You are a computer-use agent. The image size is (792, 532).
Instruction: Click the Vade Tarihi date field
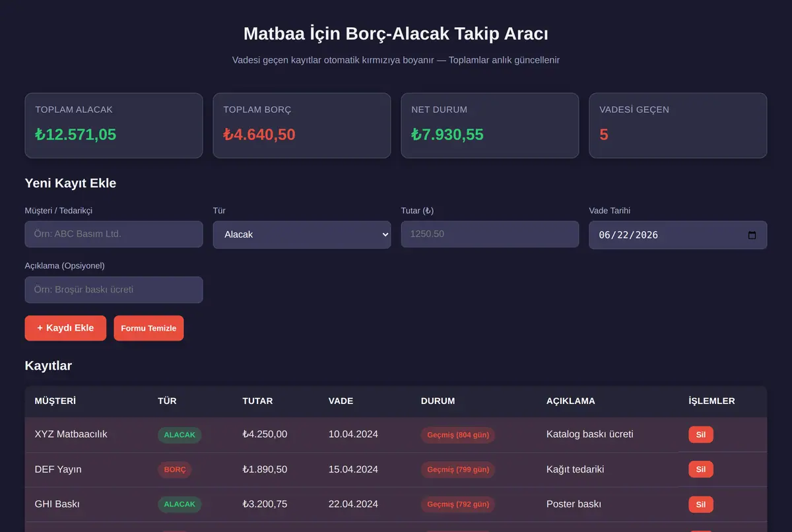pyautogui.click(x=678, y=235)
